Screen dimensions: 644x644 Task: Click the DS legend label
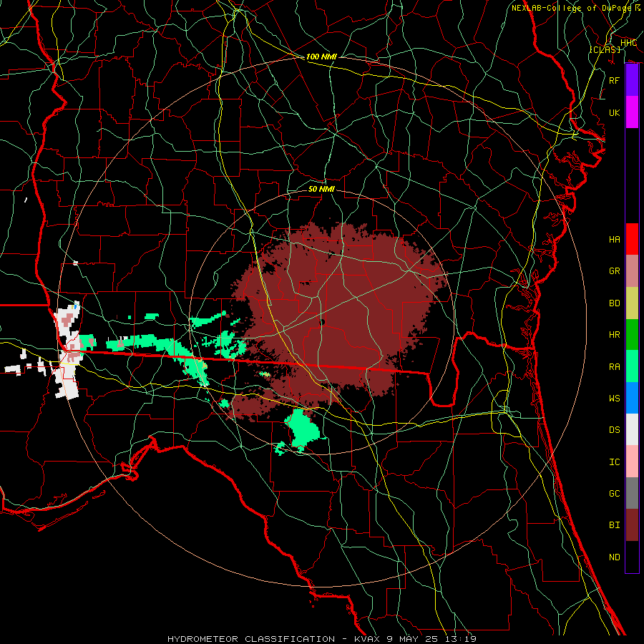pos(615,430)
